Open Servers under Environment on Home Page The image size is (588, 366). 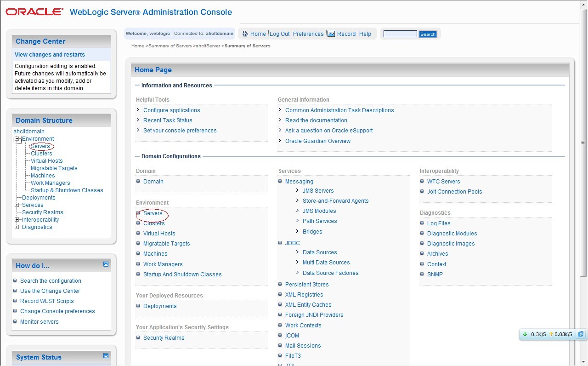[153, 213]
